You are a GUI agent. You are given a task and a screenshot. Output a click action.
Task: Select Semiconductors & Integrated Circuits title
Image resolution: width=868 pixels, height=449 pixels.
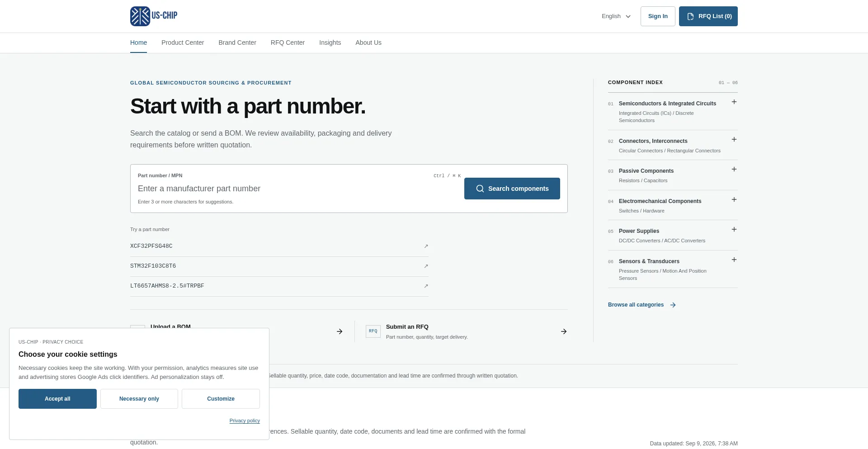click(667, 104)
